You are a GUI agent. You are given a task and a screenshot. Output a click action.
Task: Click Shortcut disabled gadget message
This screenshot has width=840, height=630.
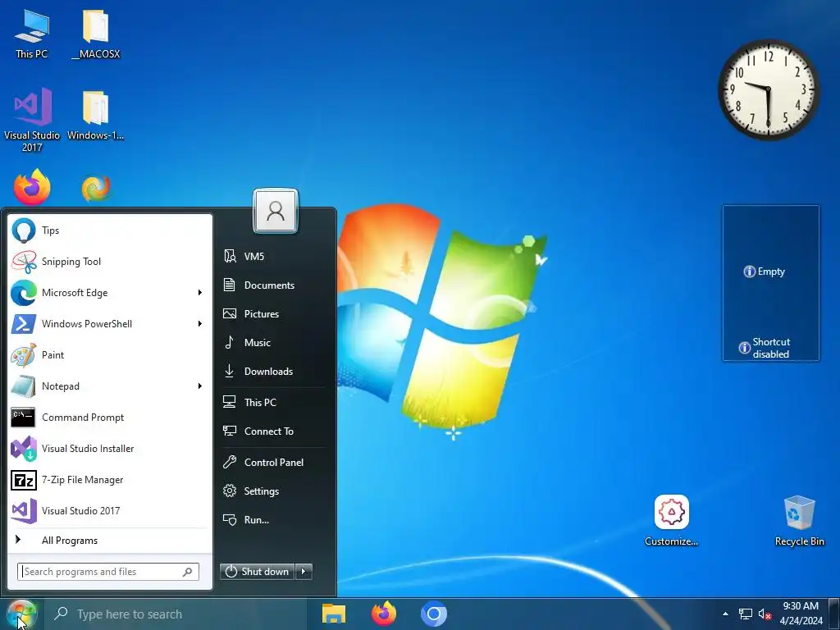(765, 348)
